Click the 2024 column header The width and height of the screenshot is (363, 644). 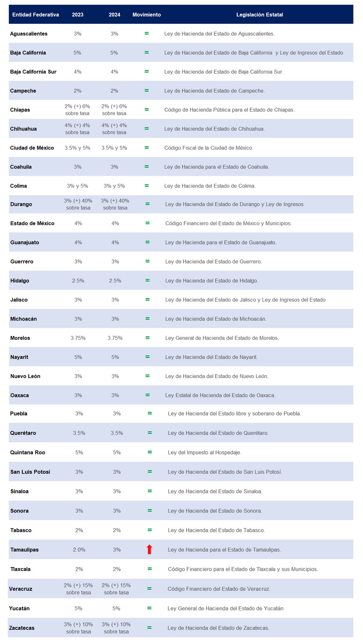(x=114, y=15)
